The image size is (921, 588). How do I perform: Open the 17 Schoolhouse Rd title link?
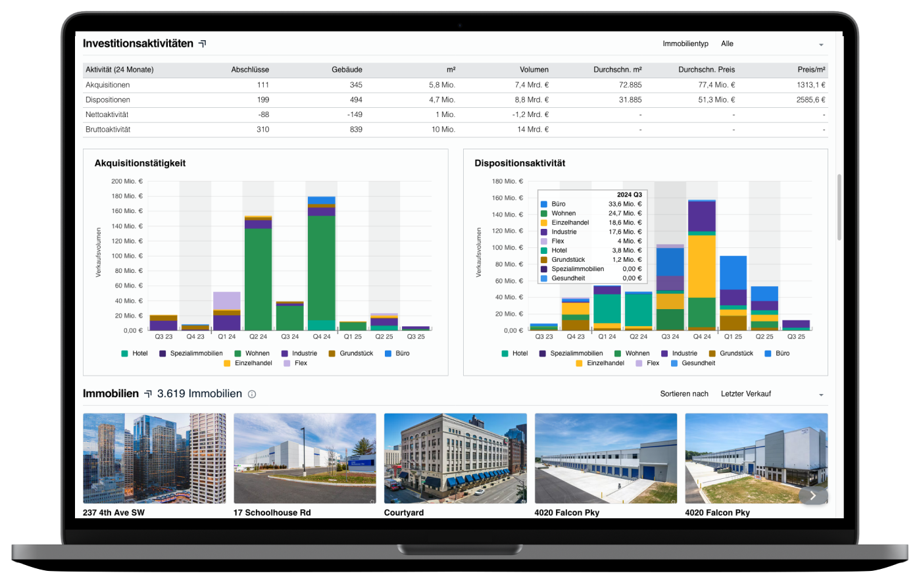coord(272,512)
